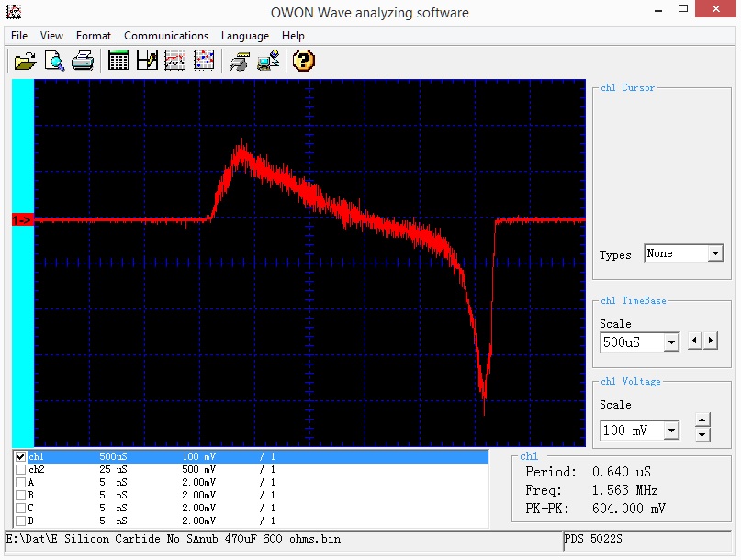Viewport: 741px width, 560px height.
Task: Click the 'PDS 5022S' model in status bar
Action: 593,539
